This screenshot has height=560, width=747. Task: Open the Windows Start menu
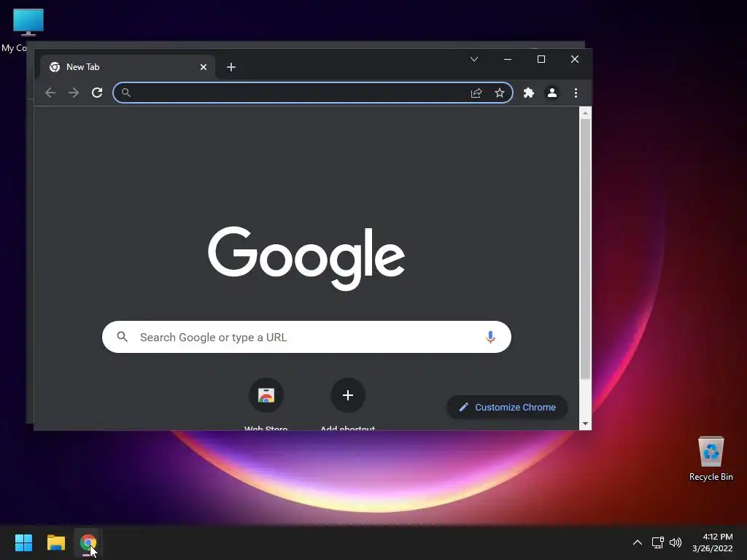coord(23,542)
